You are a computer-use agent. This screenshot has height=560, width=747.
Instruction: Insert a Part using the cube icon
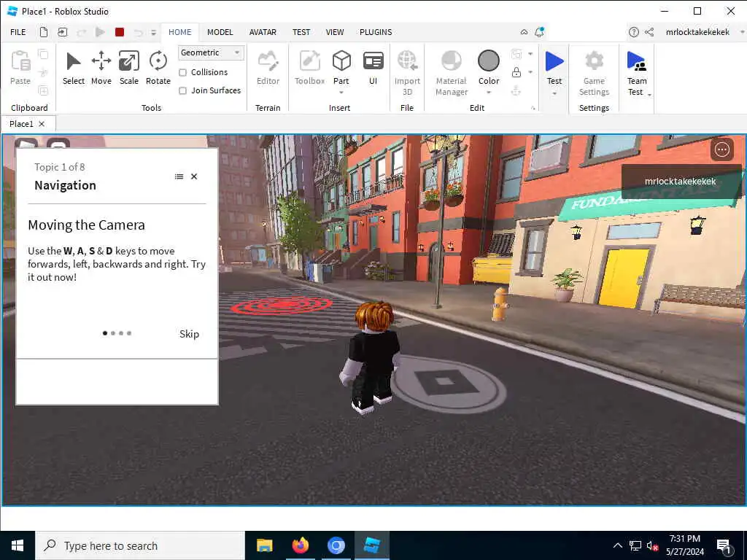(x=341, y=61)
